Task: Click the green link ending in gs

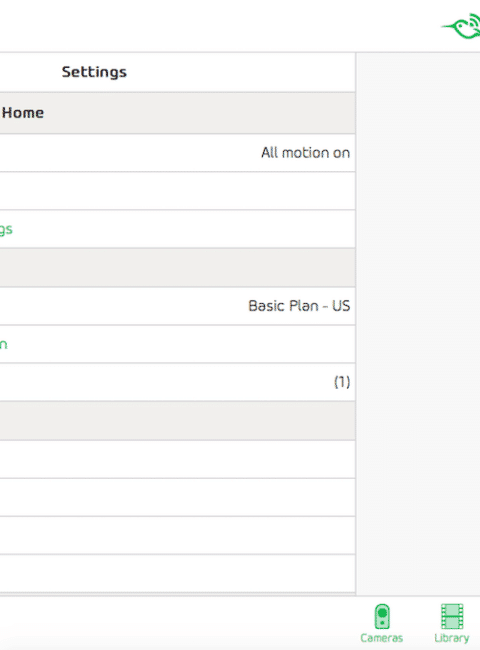Action: point(6,230)
